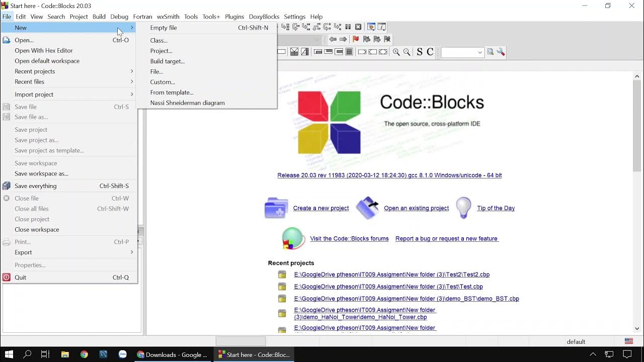The image size is (644, 362).
Task: Open recent project demo_BST.cbp link
Action: [407, 299]
